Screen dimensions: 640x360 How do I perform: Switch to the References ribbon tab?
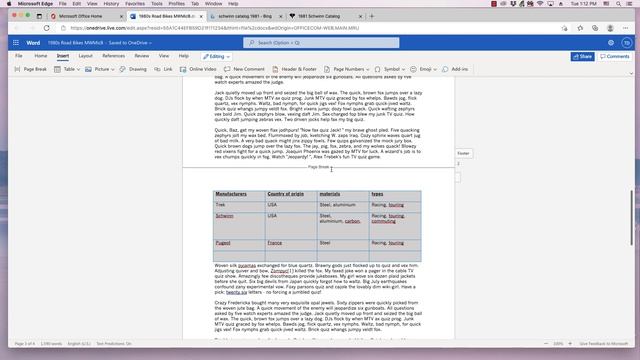[x=113, y=56]
